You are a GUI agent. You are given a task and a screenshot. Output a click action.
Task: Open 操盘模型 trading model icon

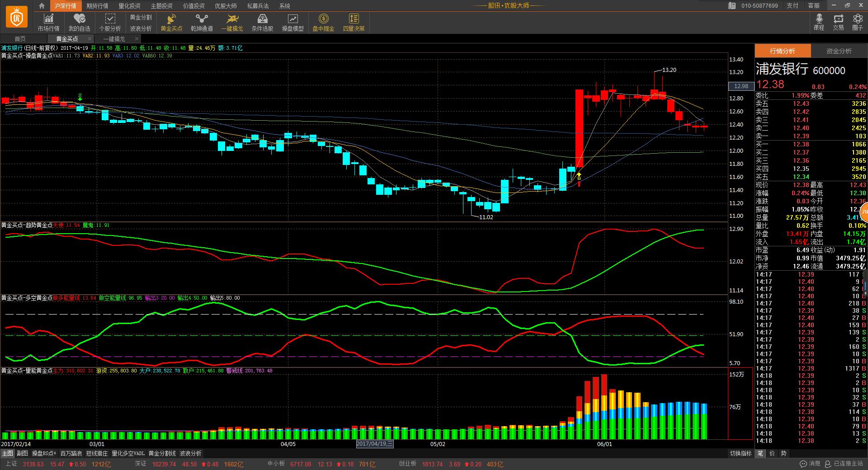(293, 22)
